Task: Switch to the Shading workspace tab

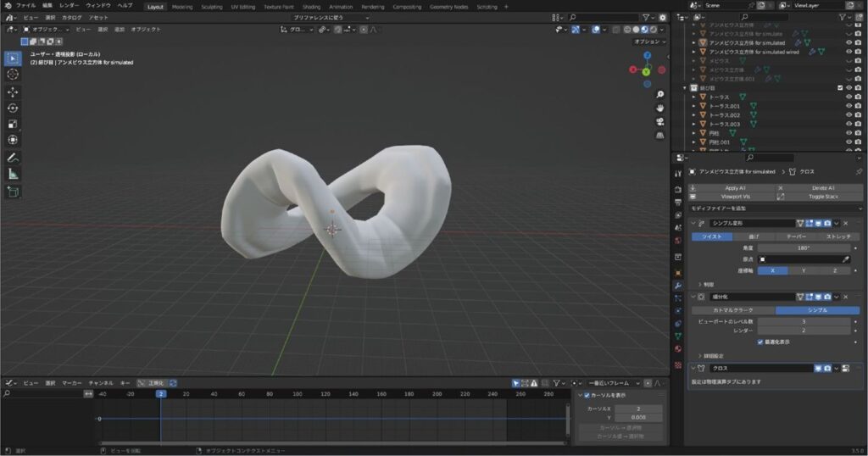Action: coord(311,7)
